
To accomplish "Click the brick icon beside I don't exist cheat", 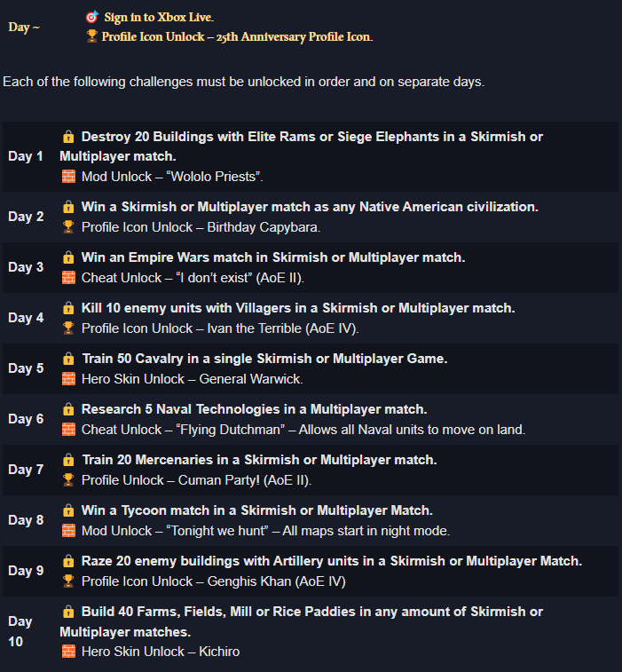I will tap(68, 277).
